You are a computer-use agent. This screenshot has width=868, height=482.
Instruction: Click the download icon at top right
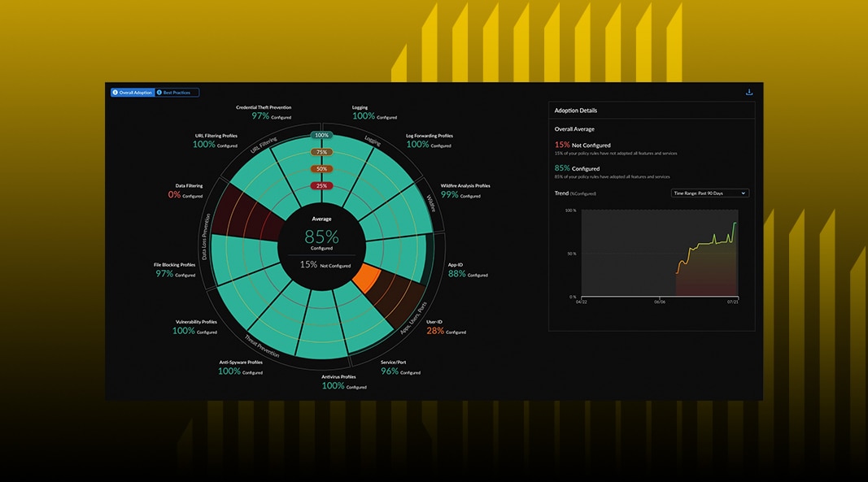(x=749, y=92)
